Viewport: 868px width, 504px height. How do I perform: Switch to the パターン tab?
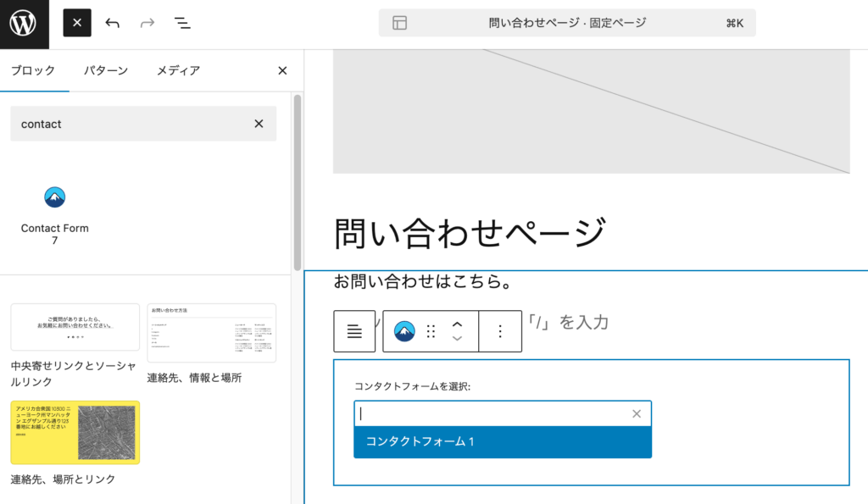(x=105, y=70)
